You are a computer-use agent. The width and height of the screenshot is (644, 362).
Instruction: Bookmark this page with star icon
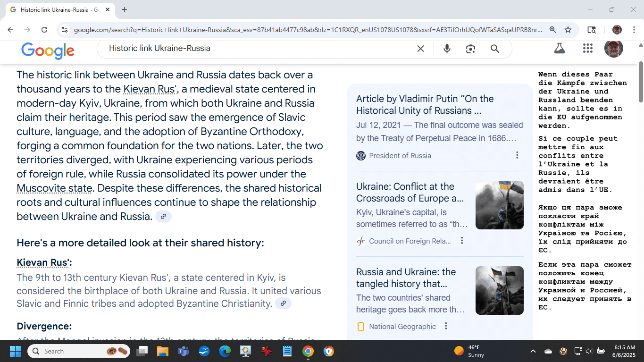[568, 30]
